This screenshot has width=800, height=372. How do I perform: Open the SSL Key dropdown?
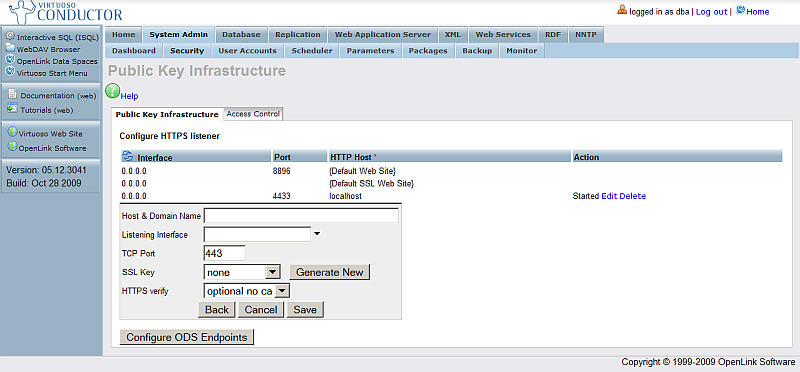(241, 272)
